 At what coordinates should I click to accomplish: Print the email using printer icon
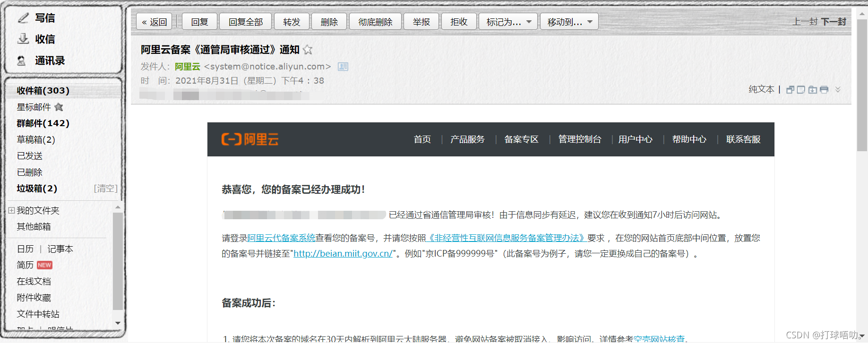pos(824,90)
